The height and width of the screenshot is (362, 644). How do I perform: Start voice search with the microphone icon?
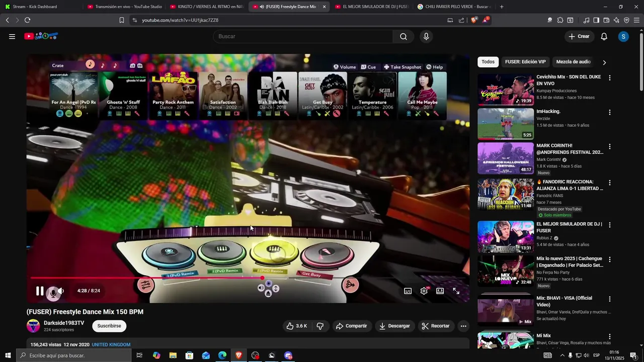pyautogui.click(x=426, y=36)
